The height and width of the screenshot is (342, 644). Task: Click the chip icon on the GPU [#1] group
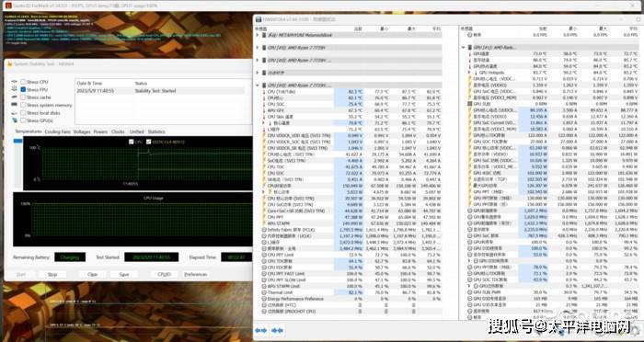(470, 48)
